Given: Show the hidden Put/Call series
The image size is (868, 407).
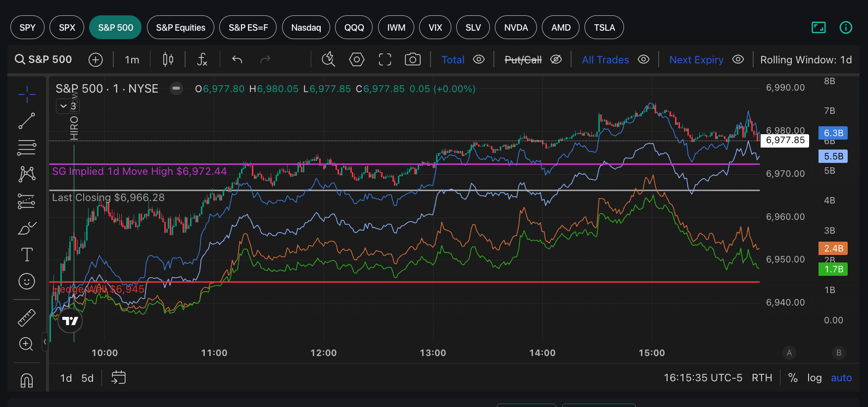Looking at the screenshot, I should click(556, 59).
